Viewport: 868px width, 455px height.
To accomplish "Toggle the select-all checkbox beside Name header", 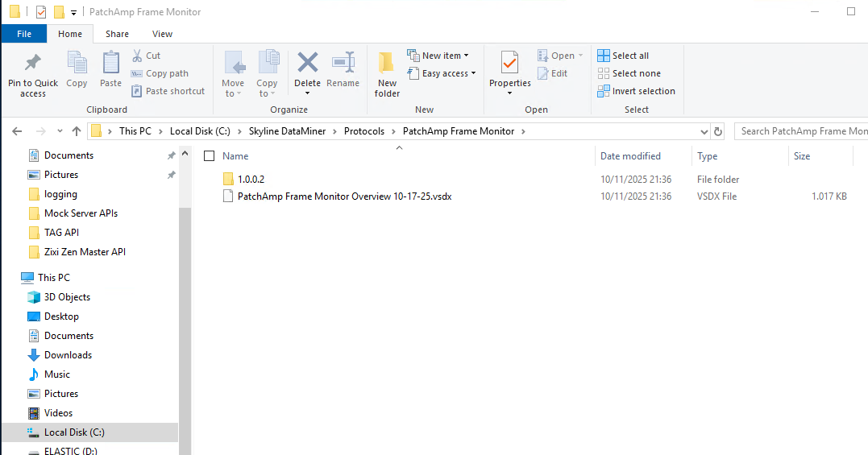I will [210, 156].
